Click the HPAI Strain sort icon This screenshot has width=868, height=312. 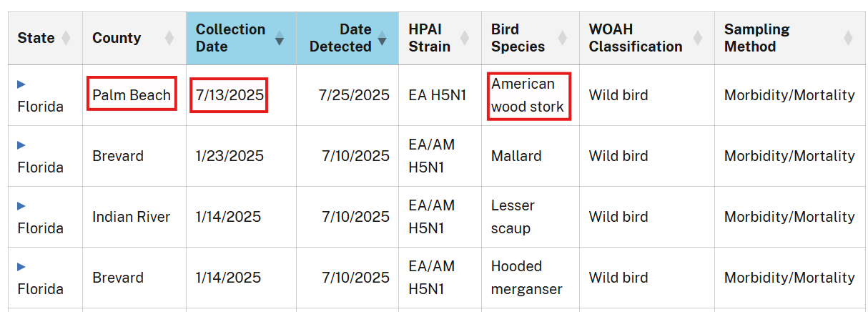click(465, 38)
